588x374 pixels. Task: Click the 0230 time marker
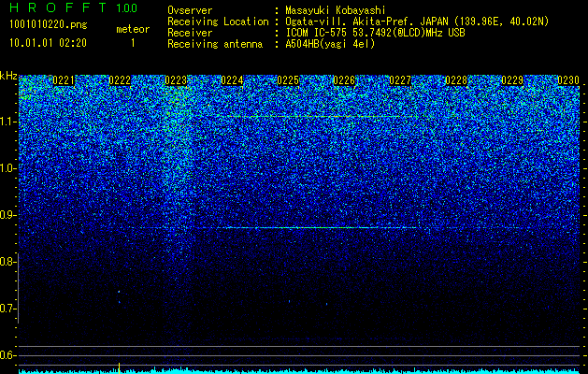568,80
